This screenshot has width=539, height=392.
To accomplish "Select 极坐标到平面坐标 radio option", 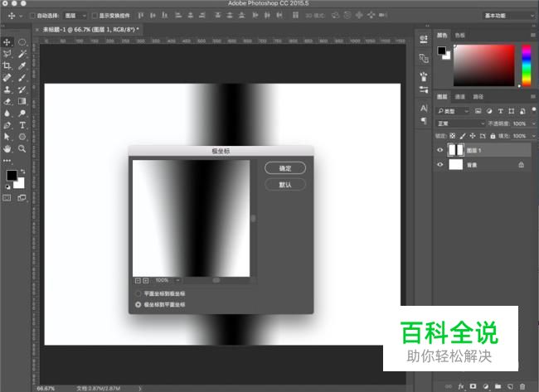I will tap(138, 304).
